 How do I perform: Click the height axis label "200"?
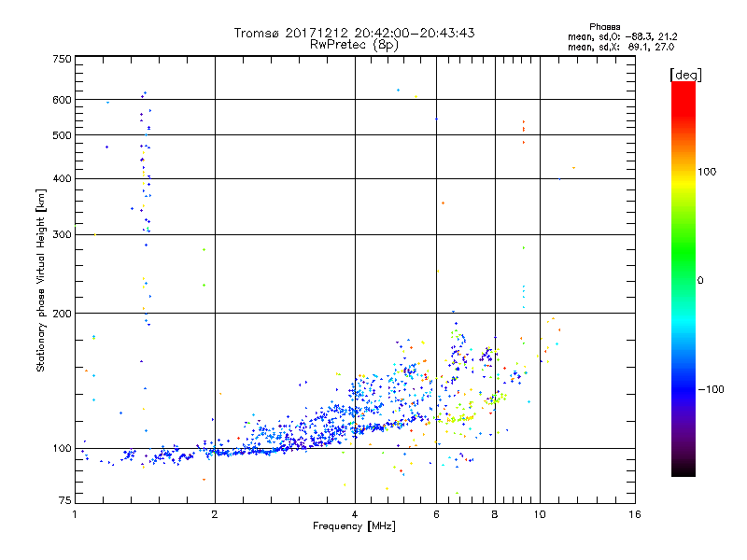pyautogui.click(x=62, y=314)
